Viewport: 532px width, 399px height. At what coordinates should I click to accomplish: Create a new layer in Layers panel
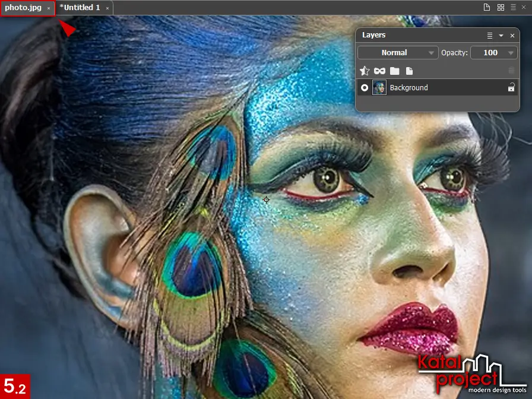coord(409,71)
